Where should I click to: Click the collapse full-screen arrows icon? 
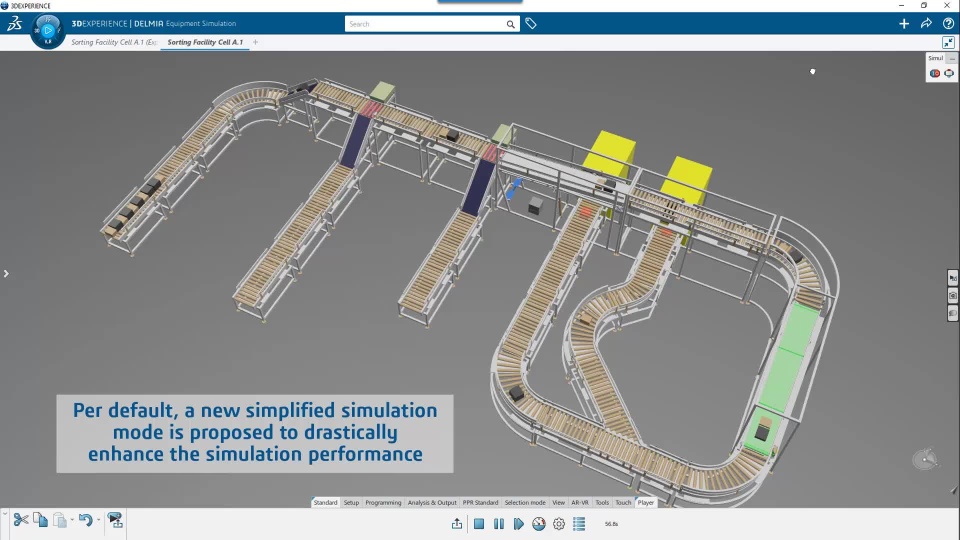click(948, 42)
